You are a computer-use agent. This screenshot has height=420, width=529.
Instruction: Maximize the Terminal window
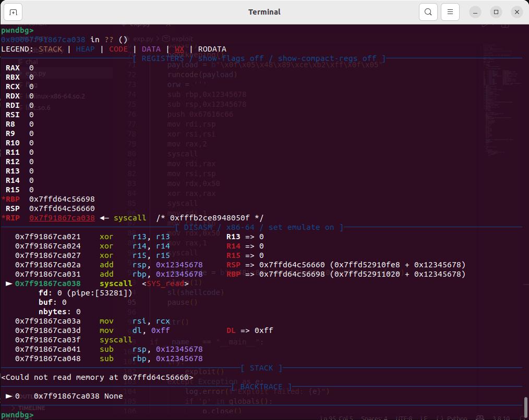(496, 12)
